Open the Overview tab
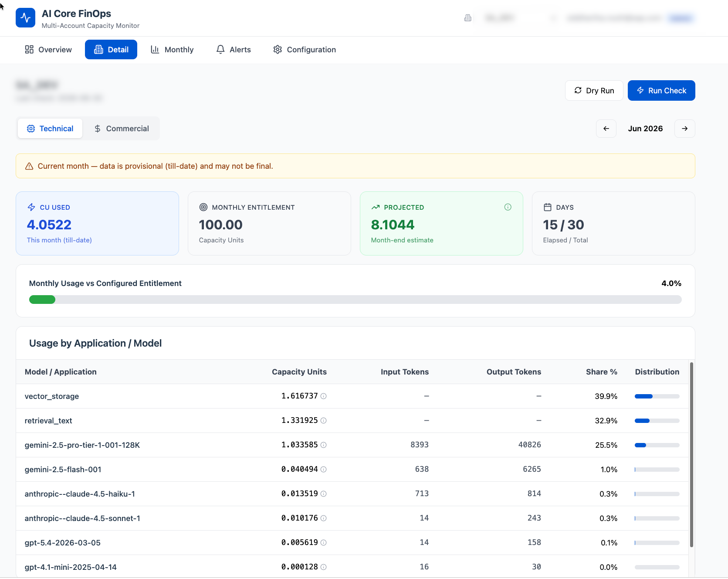Viewport: 728px width, 579px height. [x=48, y=50]
